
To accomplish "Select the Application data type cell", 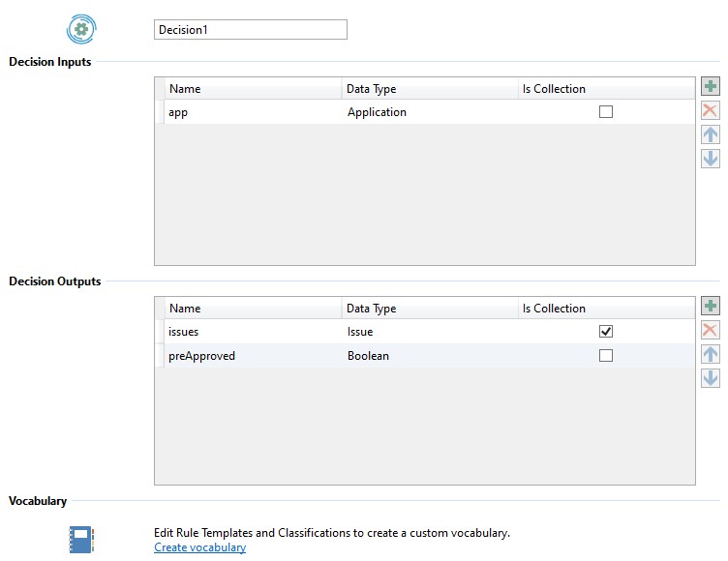I will click(x=378, y=112).
